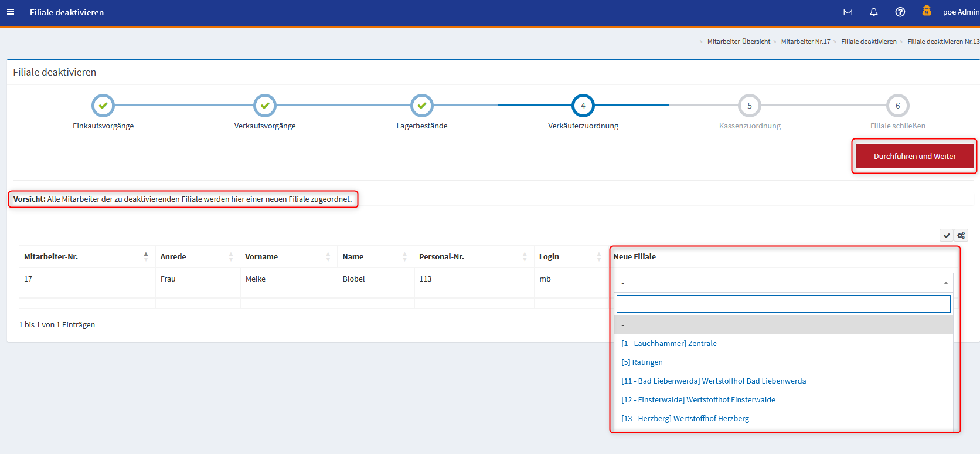Open Mitarbeiter-Übersicht breadcrumb link

pyautogui.click(x=739, y=42)
